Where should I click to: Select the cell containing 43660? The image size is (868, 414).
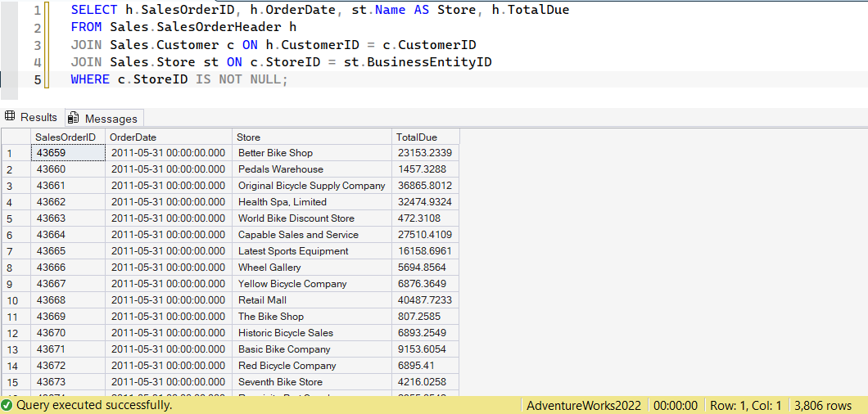tap(67, 169)
